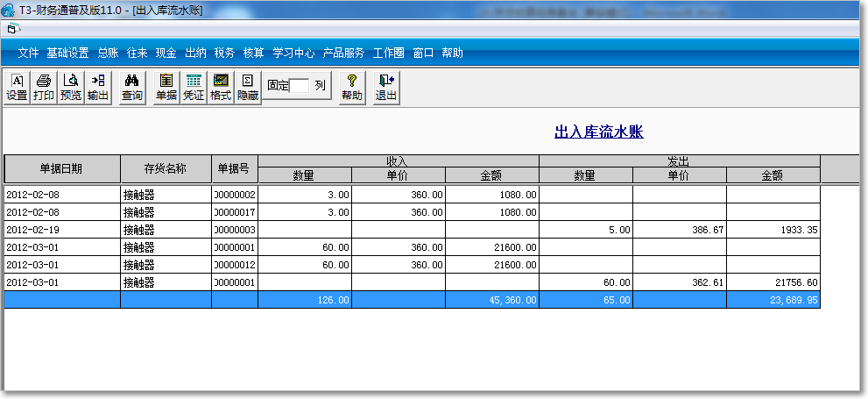Click the 查询 (Query) binoculars icon
This screenshot has width=868, height=399.
[x=132, y=88]
